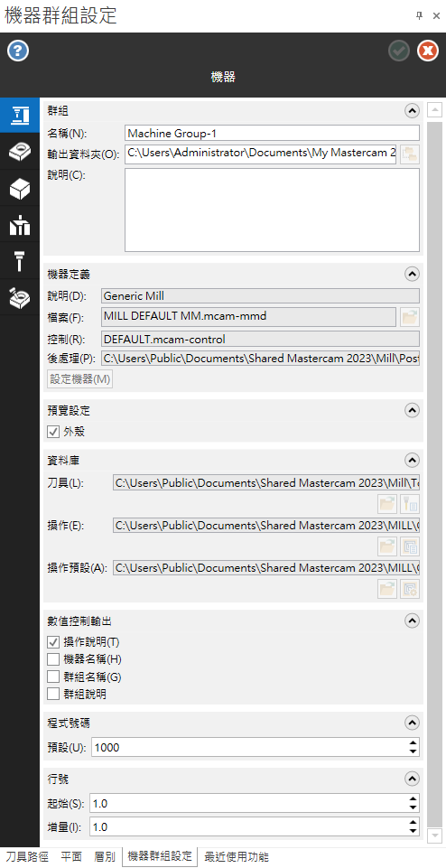Screen dimensions: 446x868
Task: Select the Machine page sidebar icon
Action: tap(20, 115)
